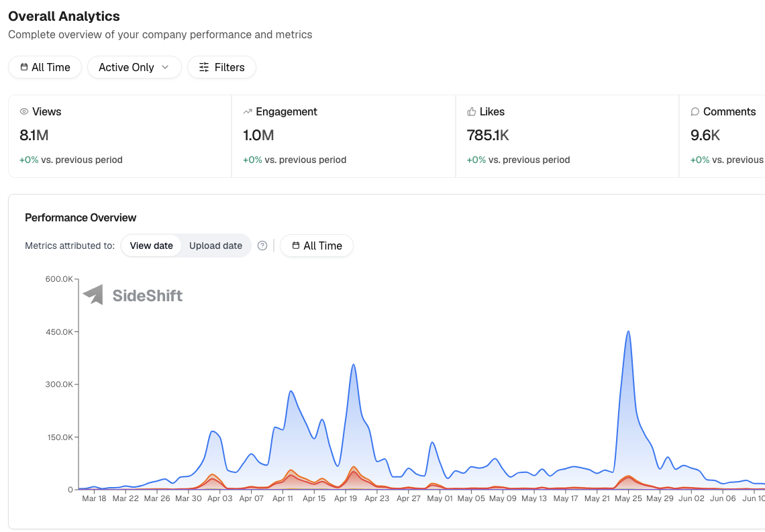Click the Apr 19 axis label
The height and width of the screenshot is (532, 765).
tap(346, 498)
